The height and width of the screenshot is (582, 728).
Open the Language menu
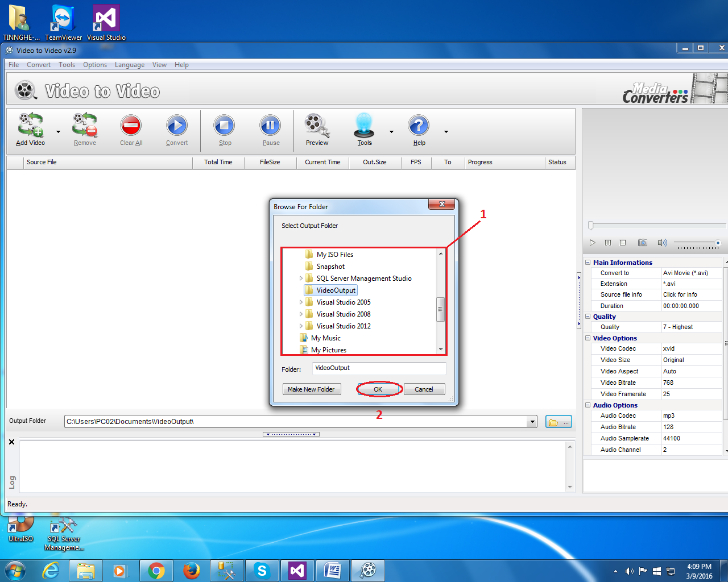129,65
